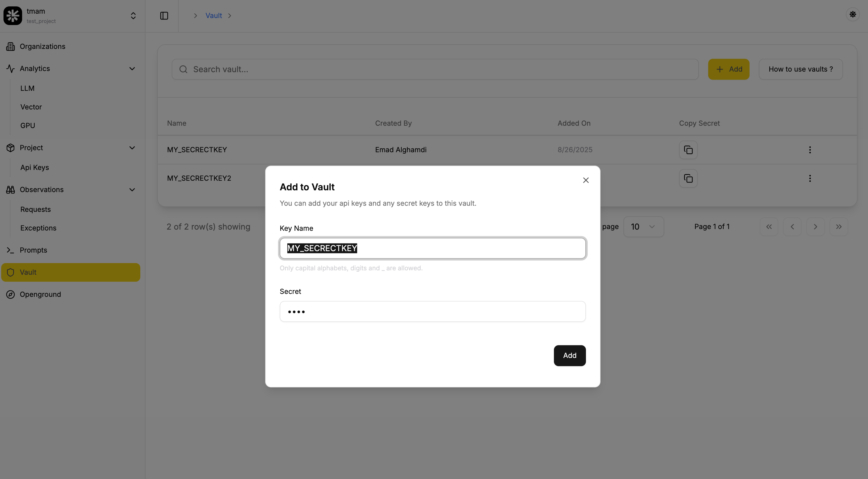Open Prompts in the sidebar
The width and height of the screenshot is (868, 479).
pyautogui.click(x=71, y=250)
